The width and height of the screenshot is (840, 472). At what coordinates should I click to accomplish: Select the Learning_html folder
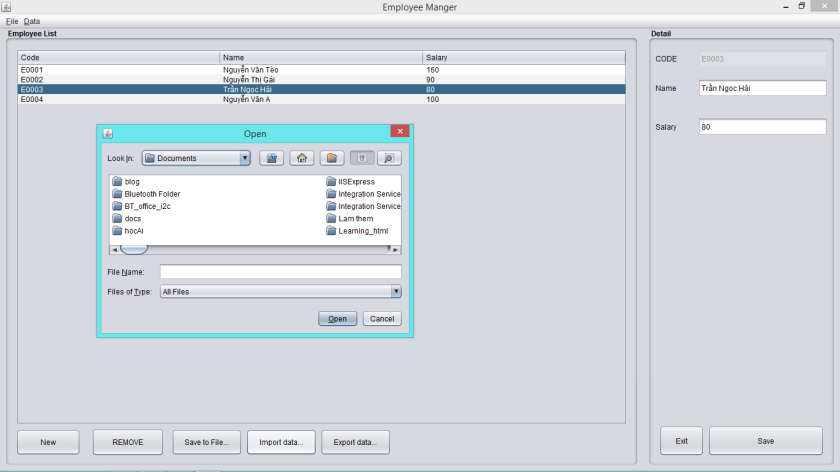pyautogui.click(x=357, y=231)
